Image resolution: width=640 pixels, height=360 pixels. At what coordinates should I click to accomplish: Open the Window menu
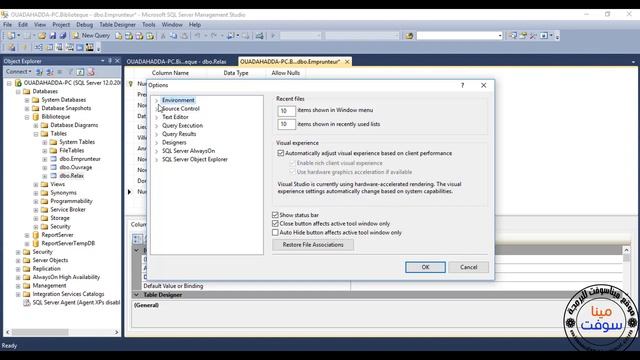172,25
